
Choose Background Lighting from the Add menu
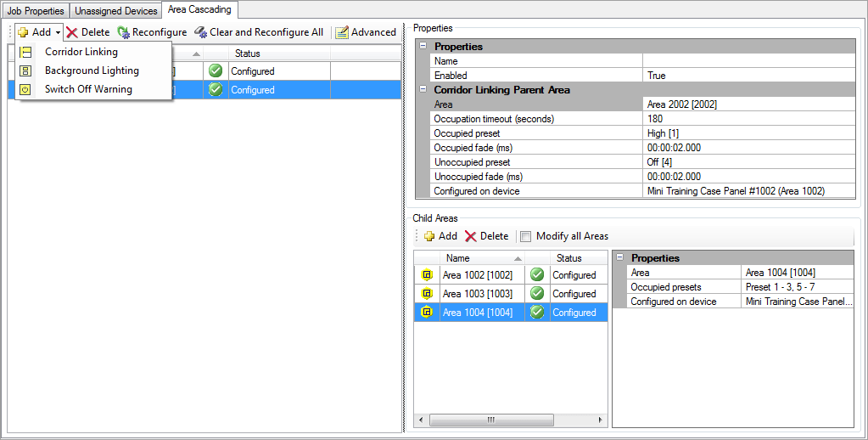coord(92,71)
